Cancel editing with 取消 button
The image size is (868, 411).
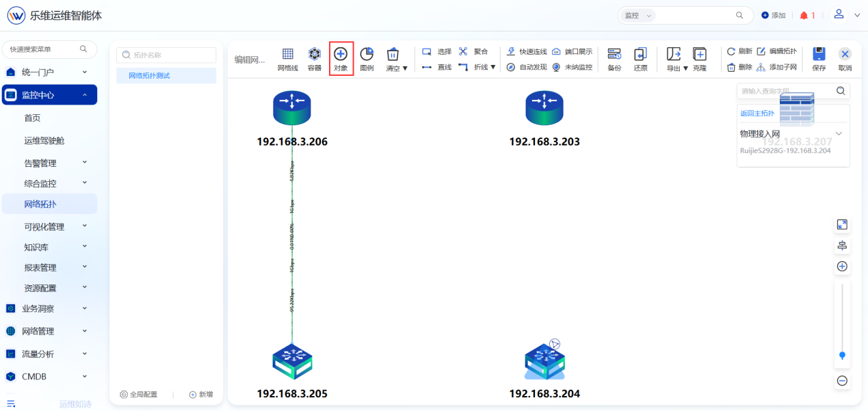pos(845,59)
